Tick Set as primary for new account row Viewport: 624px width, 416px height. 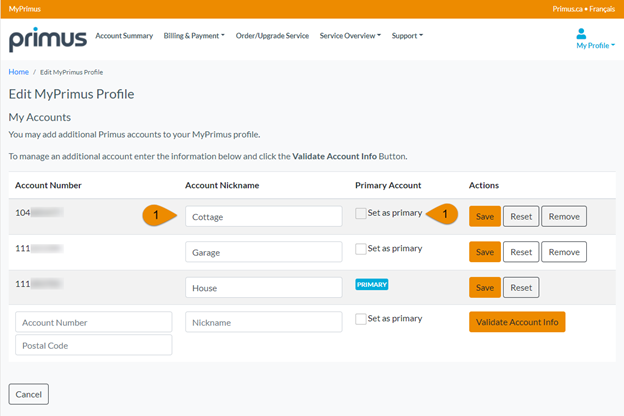(x=361, y=319)
